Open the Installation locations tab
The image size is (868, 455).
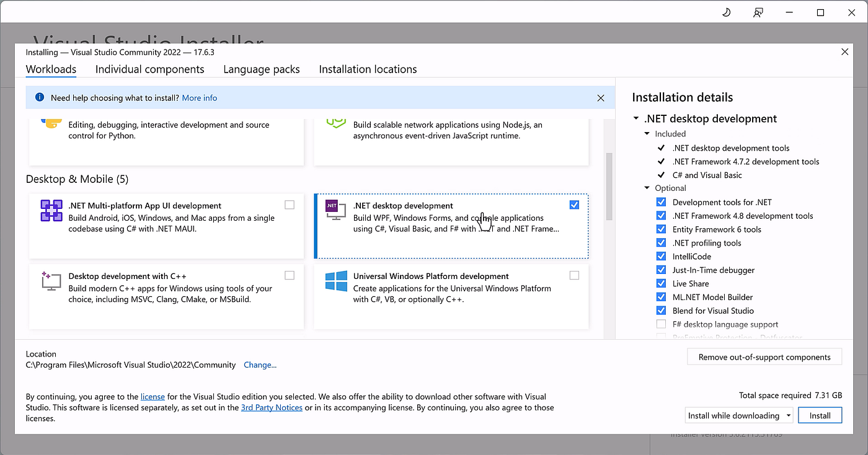coord(368,69)
